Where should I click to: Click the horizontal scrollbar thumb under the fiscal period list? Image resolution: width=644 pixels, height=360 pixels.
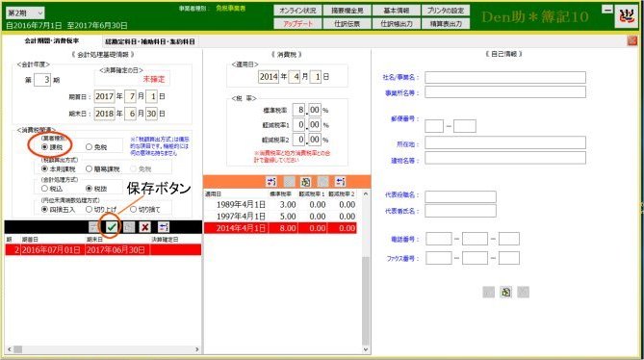[18, 349]
